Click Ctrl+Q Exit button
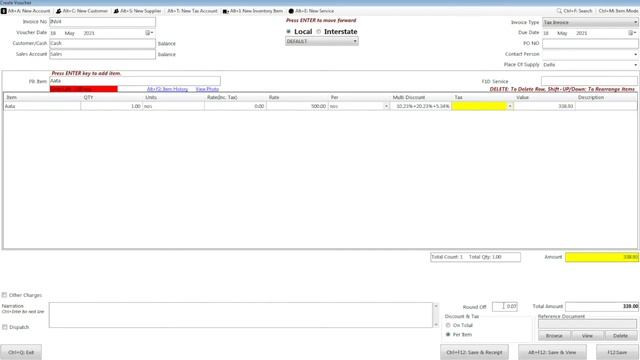The image size is (640, 360). point(21,352)
